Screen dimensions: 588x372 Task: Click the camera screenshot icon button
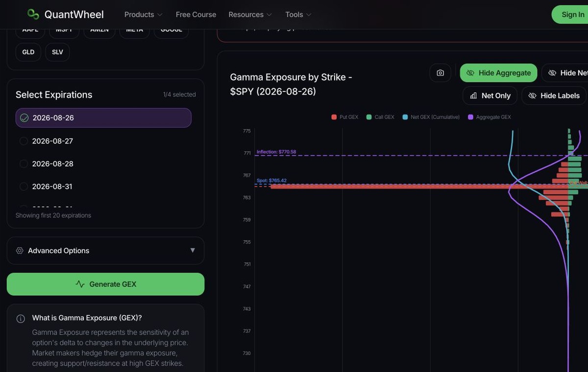click(x=440, y=73)
